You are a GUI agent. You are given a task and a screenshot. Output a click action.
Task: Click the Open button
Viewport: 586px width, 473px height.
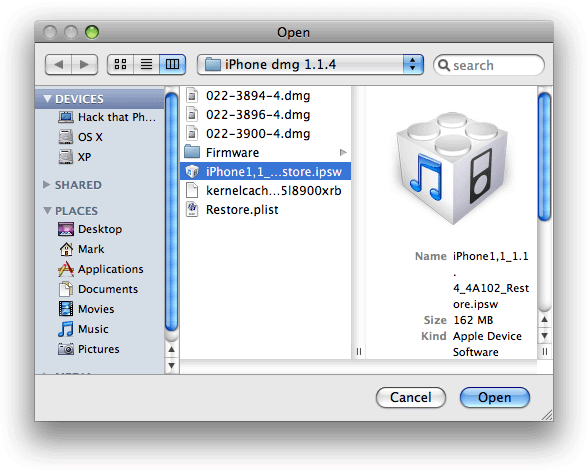[x=494, y=398]
